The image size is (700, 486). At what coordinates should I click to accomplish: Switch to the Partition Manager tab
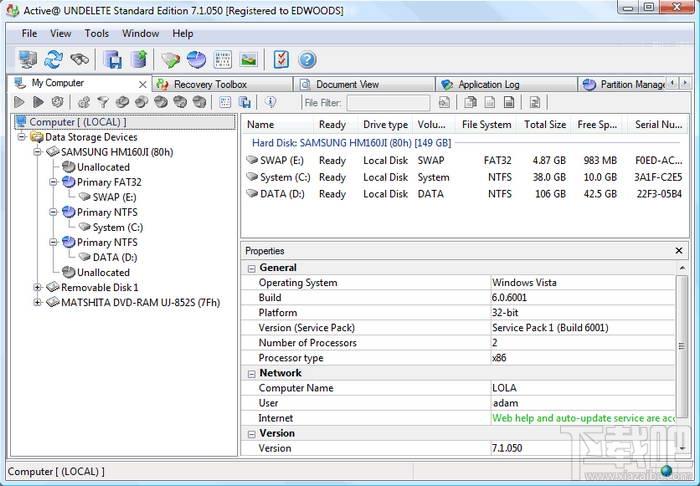[623, 84]
